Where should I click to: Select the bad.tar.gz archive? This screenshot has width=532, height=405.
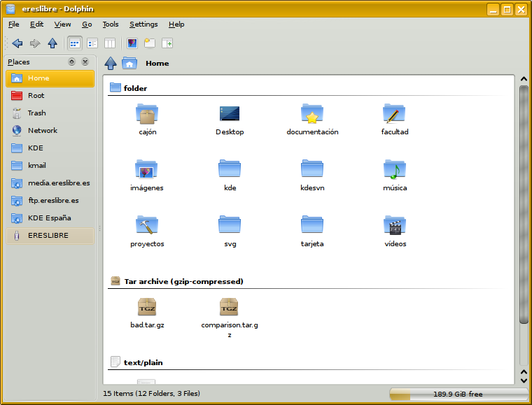point(147,306)
